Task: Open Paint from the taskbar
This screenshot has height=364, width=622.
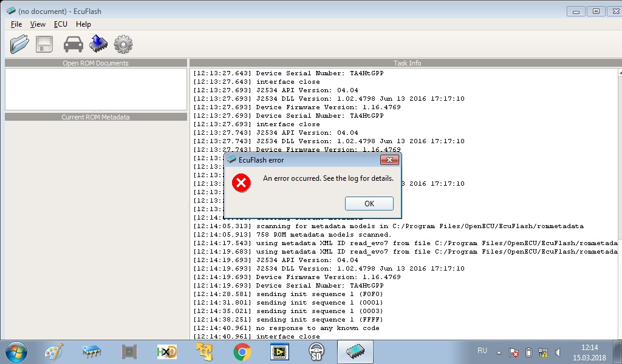Action: [54, 352]
